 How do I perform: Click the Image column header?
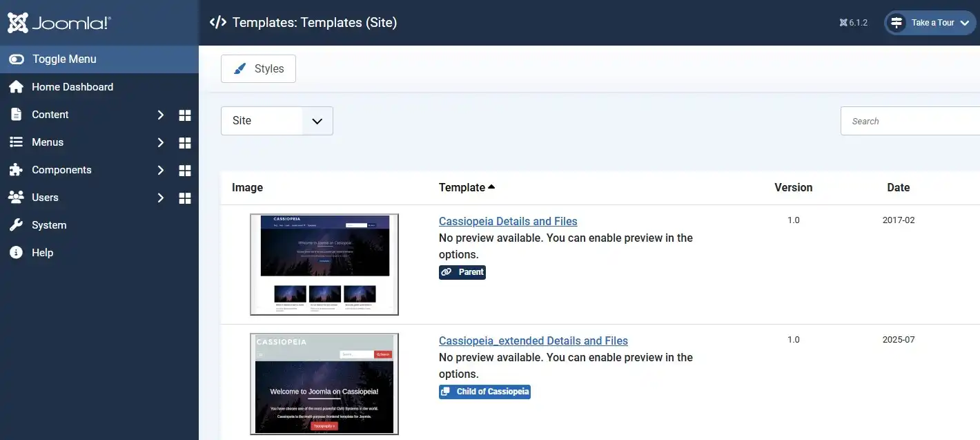click(x=247, y=187)
